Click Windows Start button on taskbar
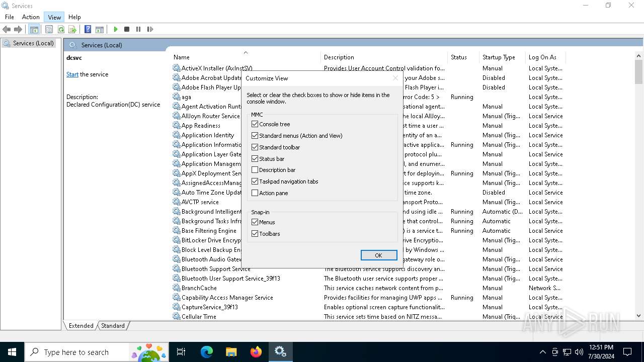 (x=12, y=352)
